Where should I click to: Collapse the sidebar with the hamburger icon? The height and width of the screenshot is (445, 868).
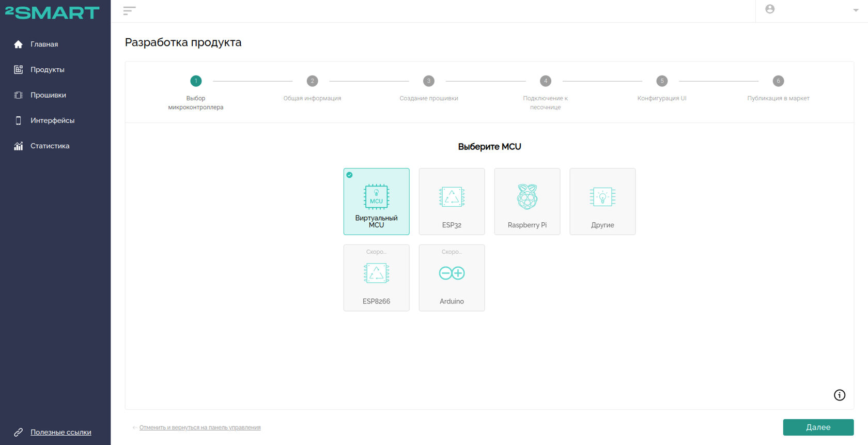tap(129, 11)
